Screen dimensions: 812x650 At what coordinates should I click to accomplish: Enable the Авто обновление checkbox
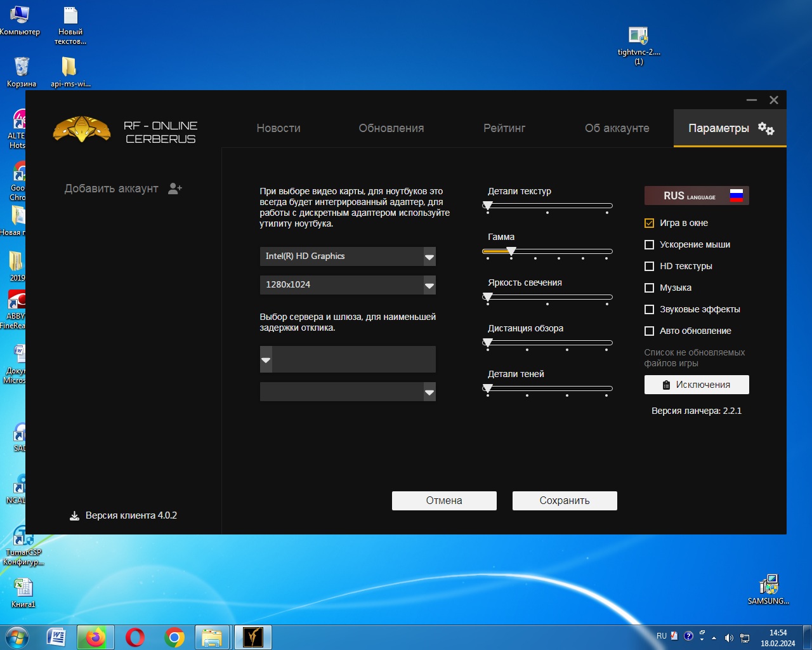(x=649, y=331)
